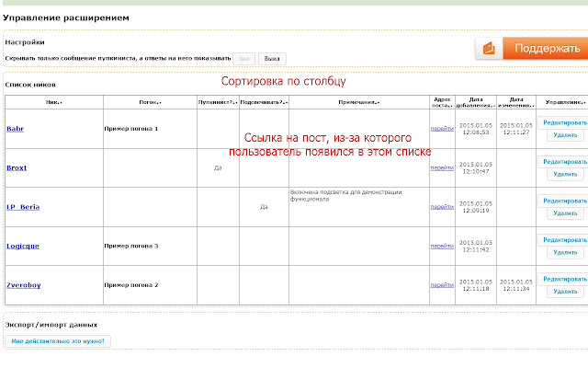The image size is (588, 368).
Task: Open the Babr user profile link
Action: [16, 129]
